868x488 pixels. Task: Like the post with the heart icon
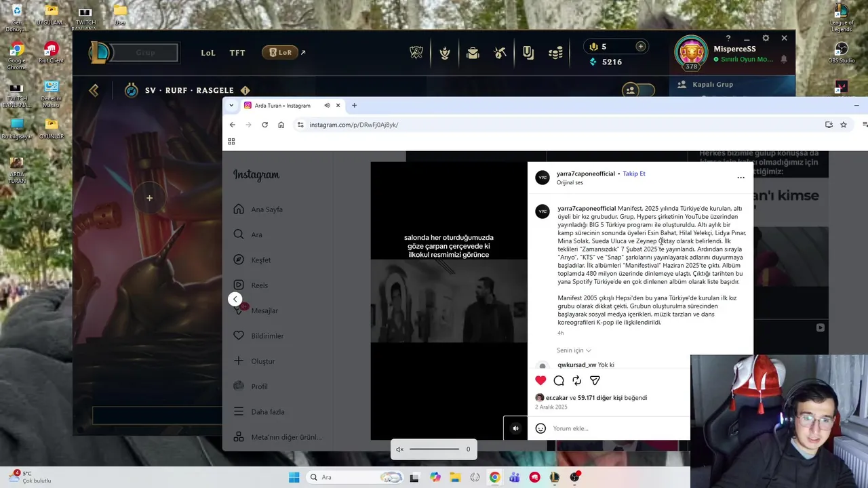coord(540,380)
